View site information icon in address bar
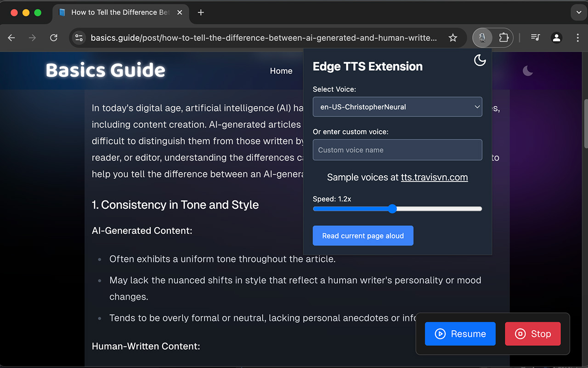The image size is (588, 368). (x=79, y=38)
